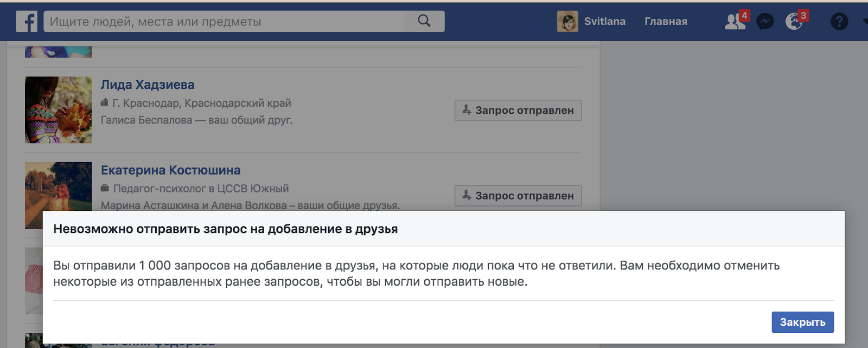
Task: Open Лида Хадзиева profile link
Action: click(x=148, y=85)
